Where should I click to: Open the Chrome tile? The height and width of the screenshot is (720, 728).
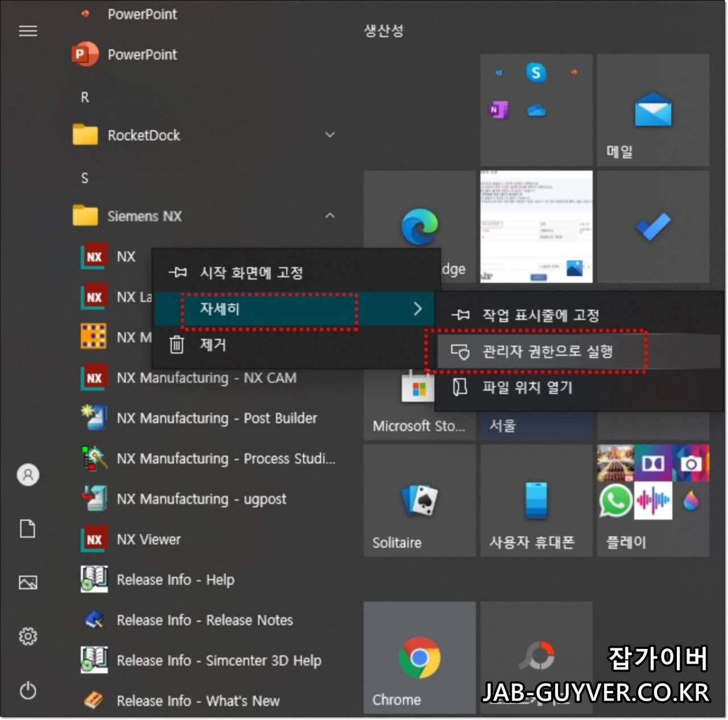(420, 657)
